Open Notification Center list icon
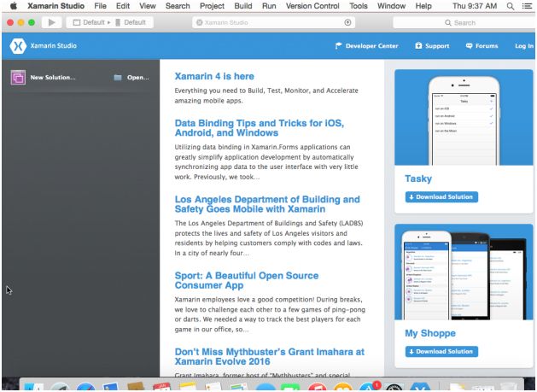537x392 pixels. 527,6
